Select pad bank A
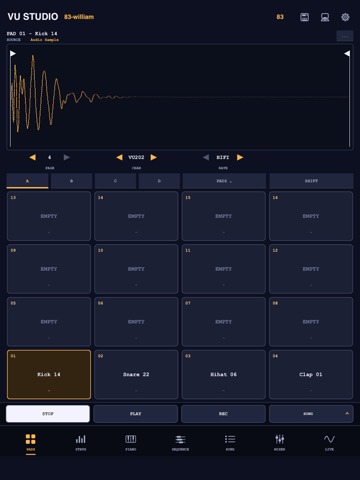 point(27,181)
